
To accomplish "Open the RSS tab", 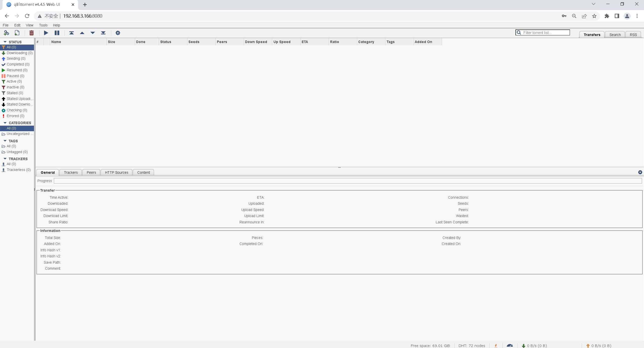I will (633, 35).
